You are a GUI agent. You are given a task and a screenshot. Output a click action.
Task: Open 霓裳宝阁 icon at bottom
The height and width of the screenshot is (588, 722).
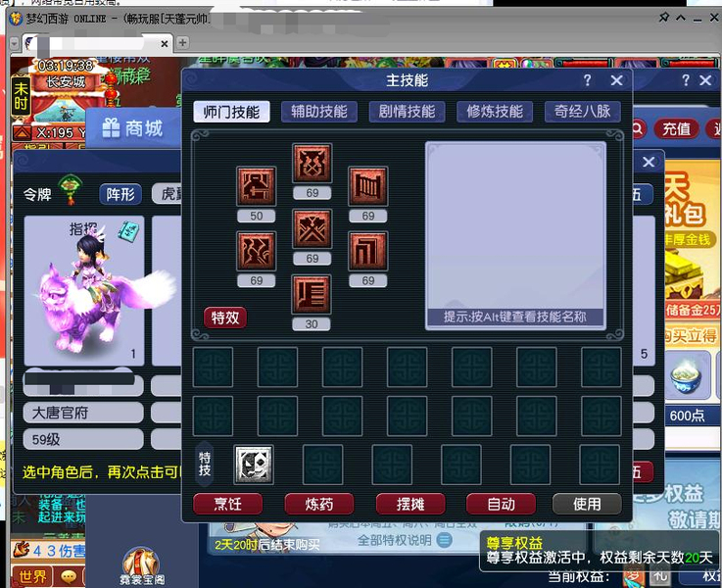tap(142, 565)
